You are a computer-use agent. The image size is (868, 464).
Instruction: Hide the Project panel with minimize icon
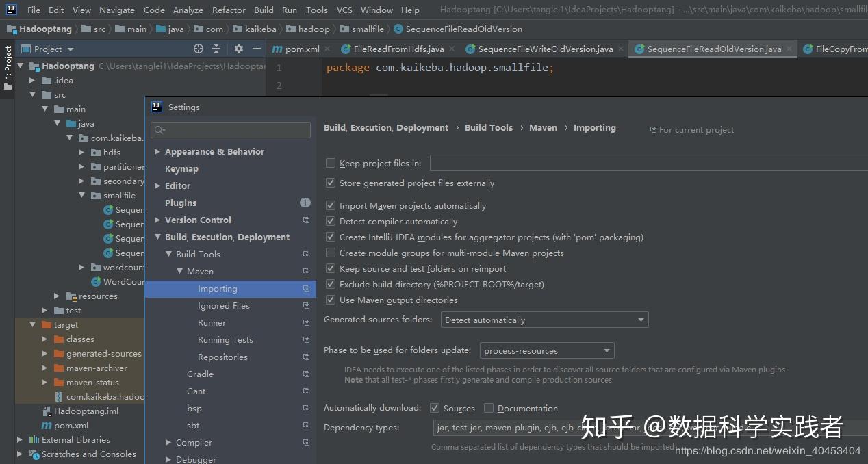pyautogui.click(x=256, y=49)
